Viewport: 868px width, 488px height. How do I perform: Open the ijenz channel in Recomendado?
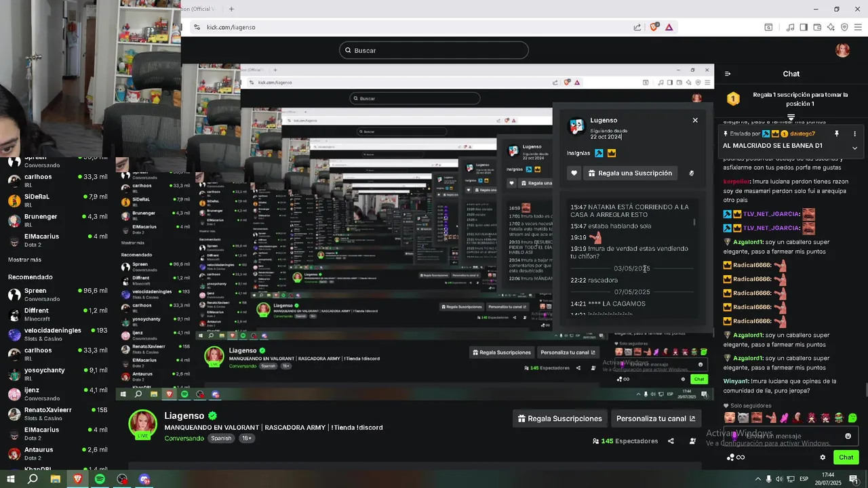click(58, 394)
